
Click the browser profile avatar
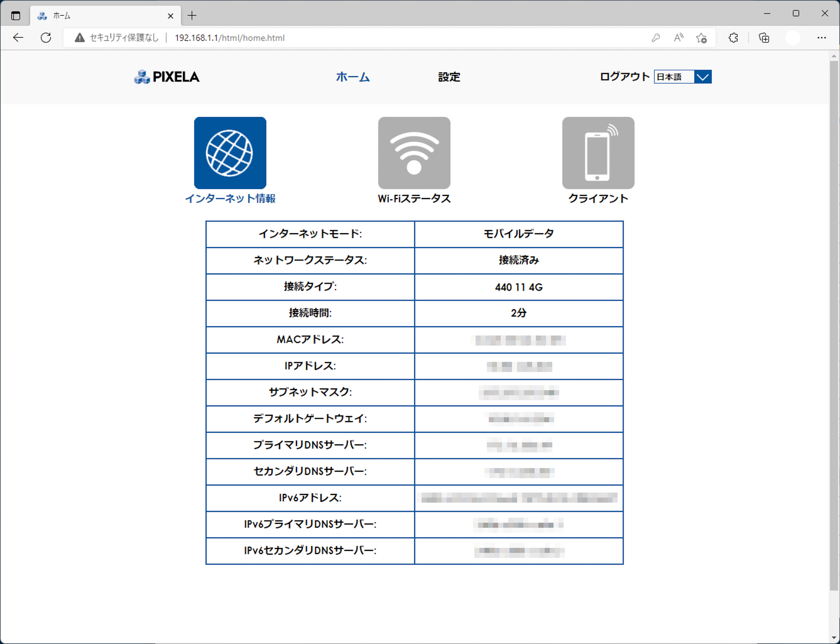(x=792, y=38)
